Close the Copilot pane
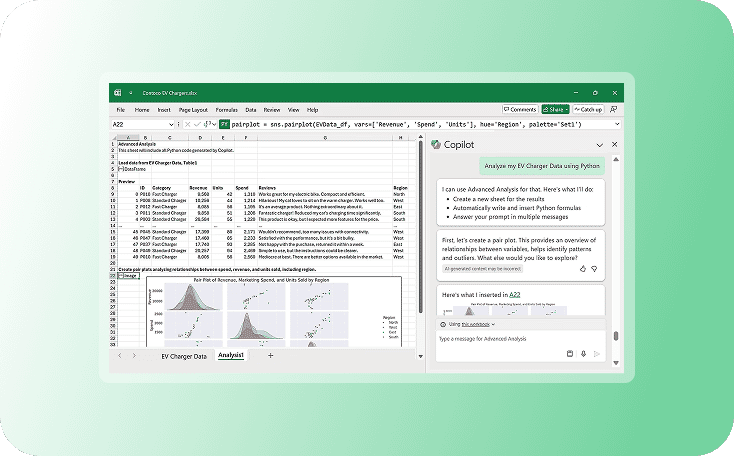The width and height of the screenshot is (734, 456). point(615,145)
